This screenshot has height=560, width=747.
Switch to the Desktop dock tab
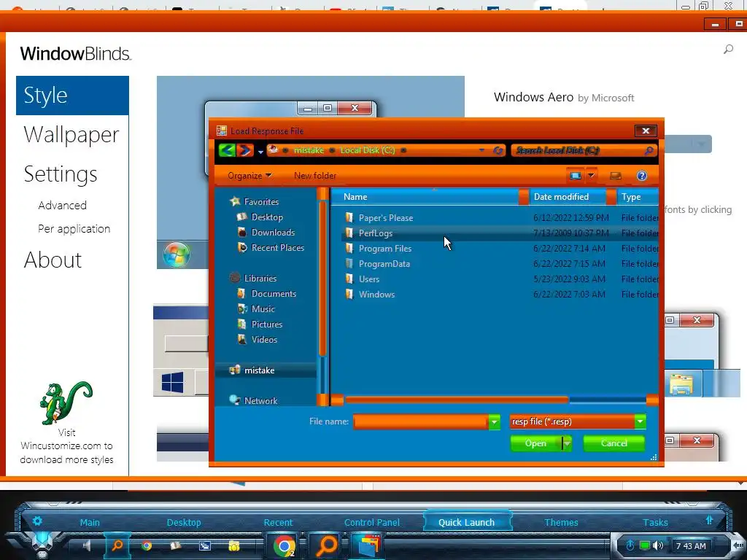point(184,522)
